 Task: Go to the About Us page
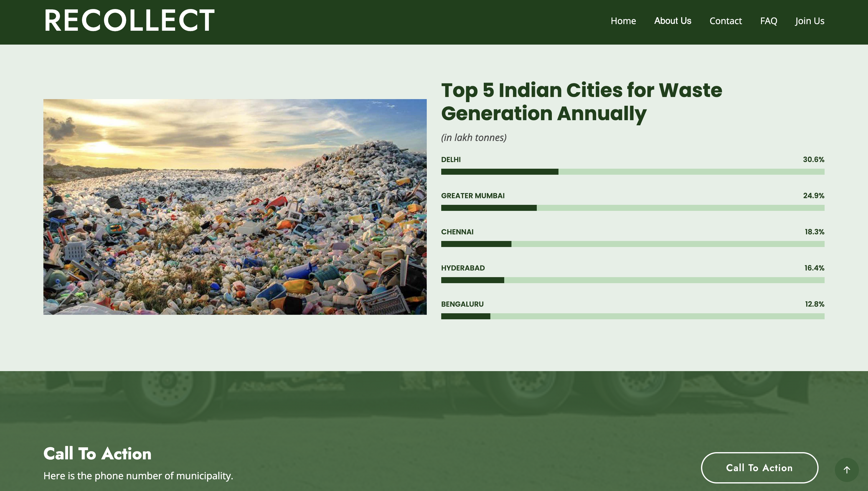tap(672, 21)
